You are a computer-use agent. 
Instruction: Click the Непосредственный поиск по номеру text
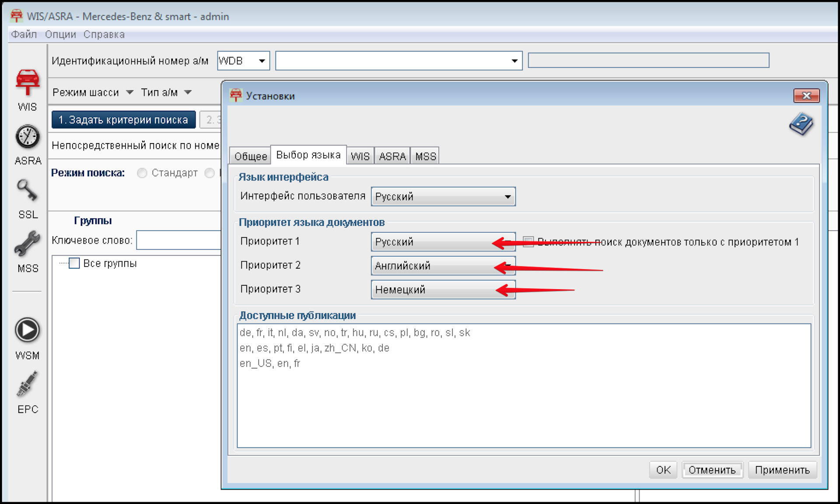(136, 145)
